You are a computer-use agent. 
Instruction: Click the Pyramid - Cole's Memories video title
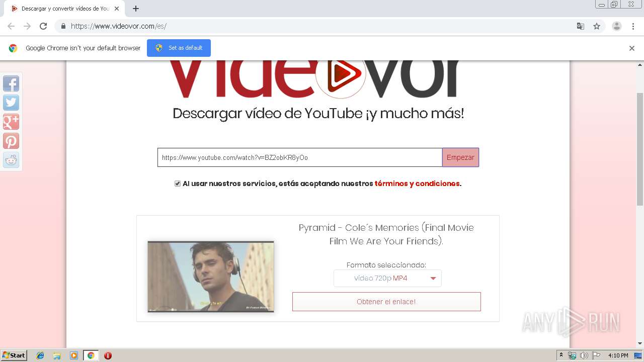[x=386, y=234]
